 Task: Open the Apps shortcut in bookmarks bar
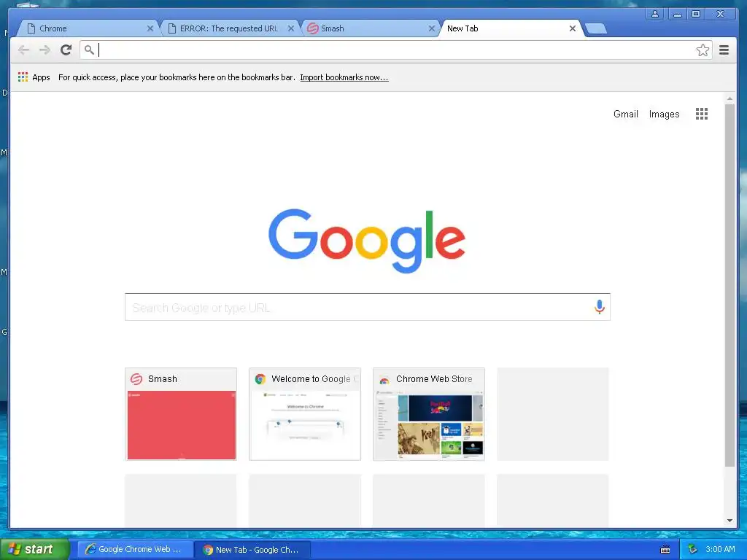[x=34, y=77]
